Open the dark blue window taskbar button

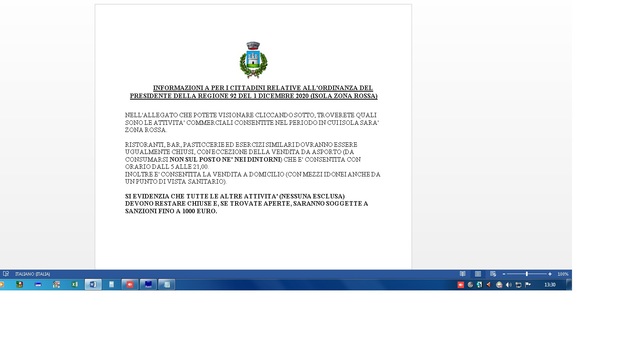pyautogui.click(x=148, y=284)
